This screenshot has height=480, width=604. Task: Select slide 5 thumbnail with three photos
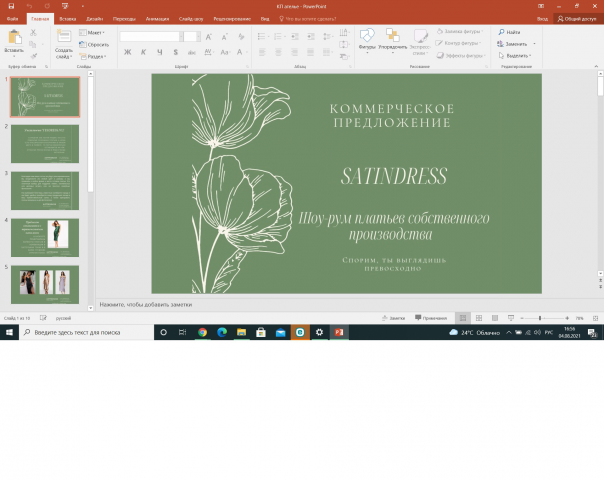pos(45,285)
